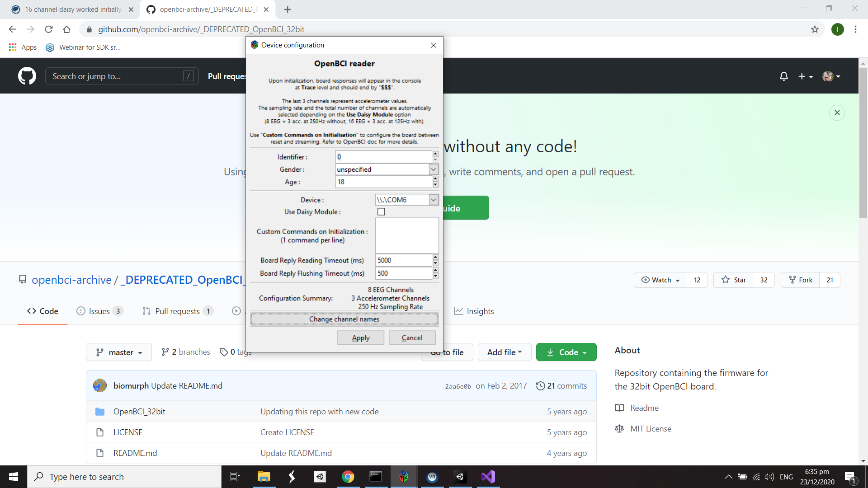Open Task View on the taskbar
Image resolution: width=868 pixels, height=488 pixels.
(x=235, y=477)
